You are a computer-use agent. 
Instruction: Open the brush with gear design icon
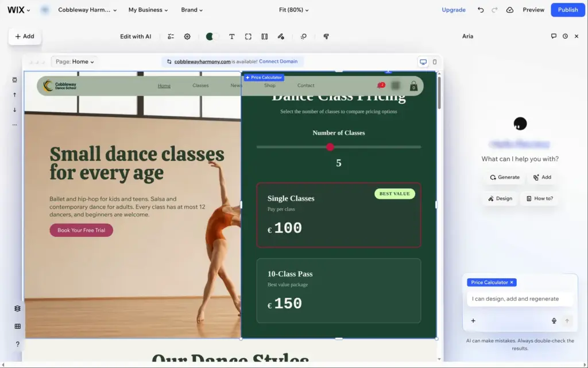pyautogui.click(x=281, y=36)
